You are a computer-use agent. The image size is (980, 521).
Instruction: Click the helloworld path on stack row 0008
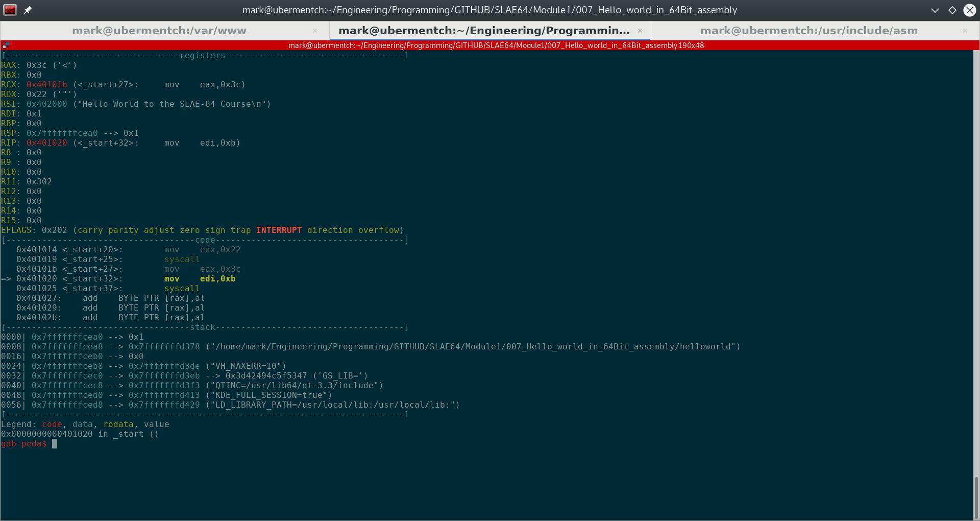click(x=473, y=347)
